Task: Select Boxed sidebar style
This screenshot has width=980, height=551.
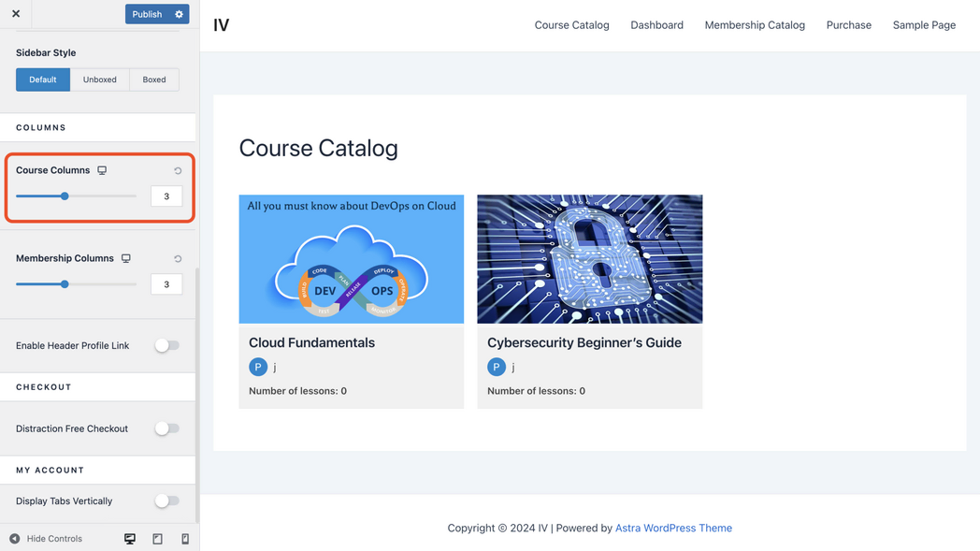Action: (154, 80)
